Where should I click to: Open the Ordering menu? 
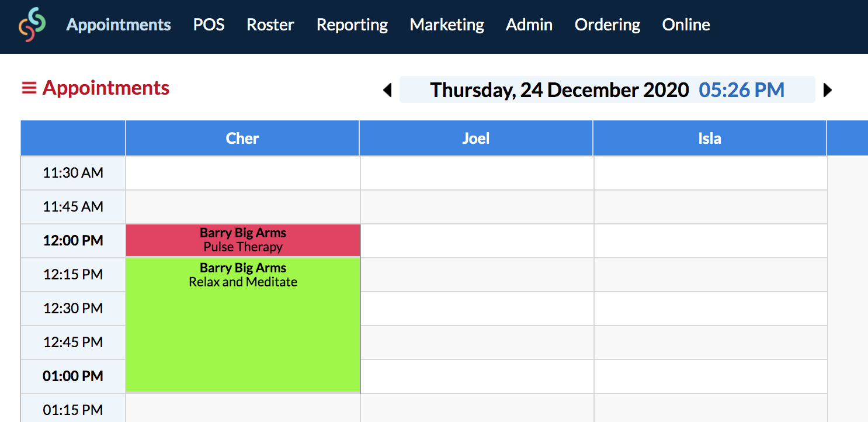[x=607, y=25]
